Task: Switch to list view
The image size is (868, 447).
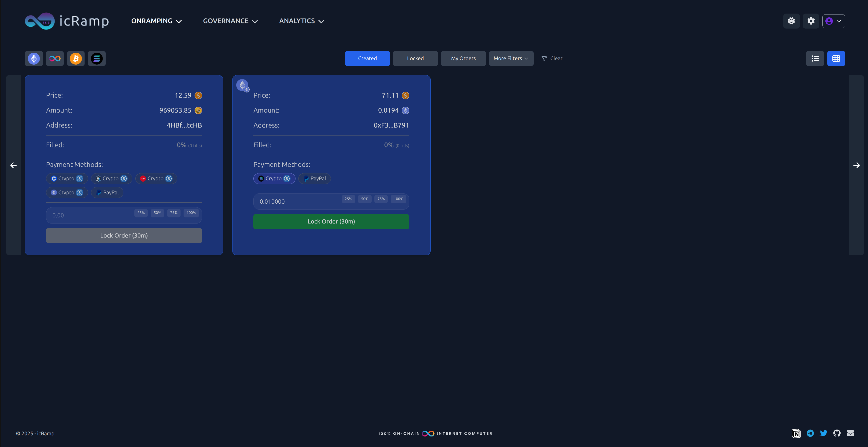Action: click(x=815, y=58)
